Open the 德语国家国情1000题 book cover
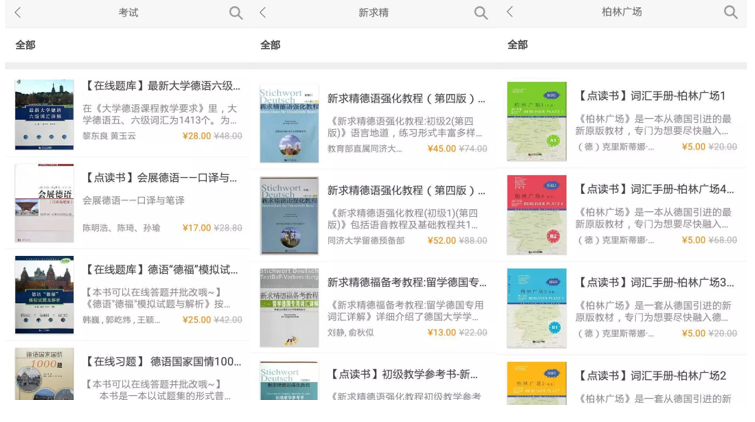 [44, 374]
